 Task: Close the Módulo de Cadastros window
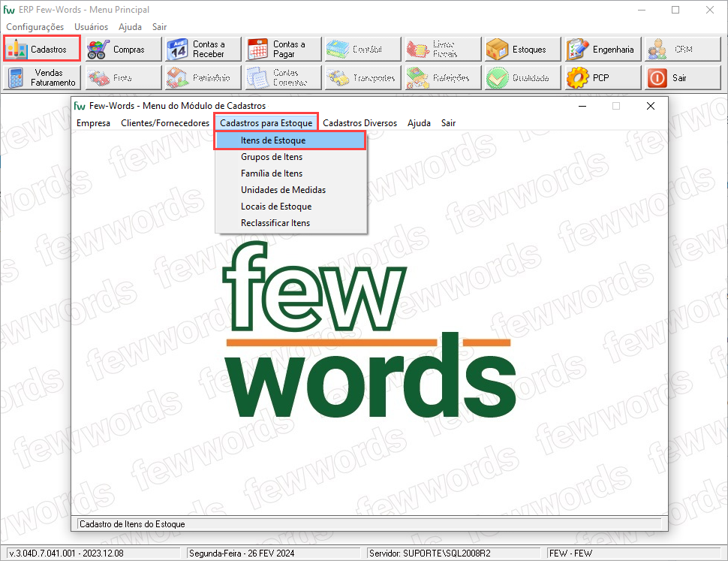click(x=651, y=106)
